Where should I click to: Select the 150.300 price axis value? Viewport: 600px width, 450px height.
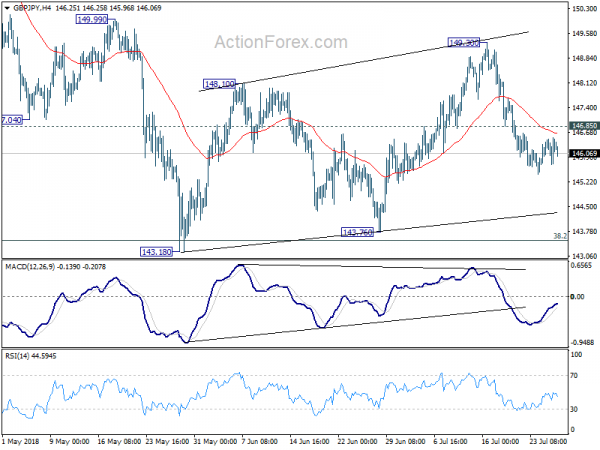click(x=585, y=8)
